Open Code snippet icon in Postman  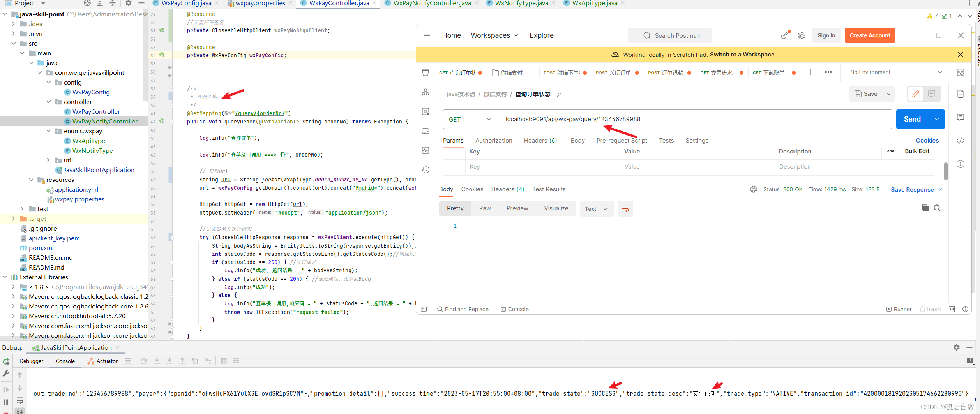click(x=961, y=141)
